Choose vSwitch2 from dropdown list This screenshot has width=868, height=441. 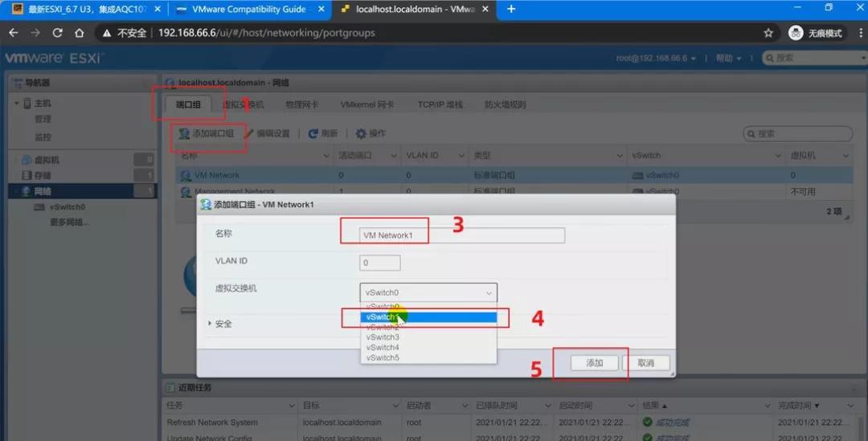coord(428,327)
